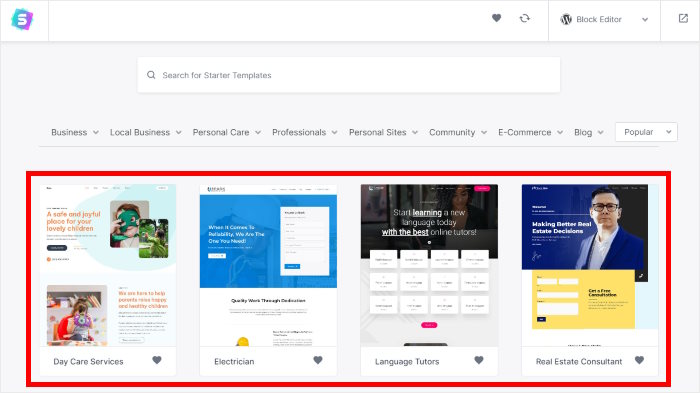Click the Electrician title text

coord(234,361)
